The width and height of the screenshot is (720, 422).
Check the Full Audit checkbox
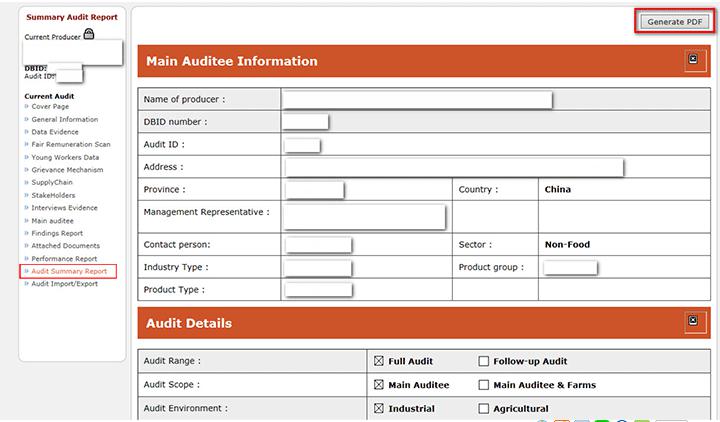click(x=379, y=361)
